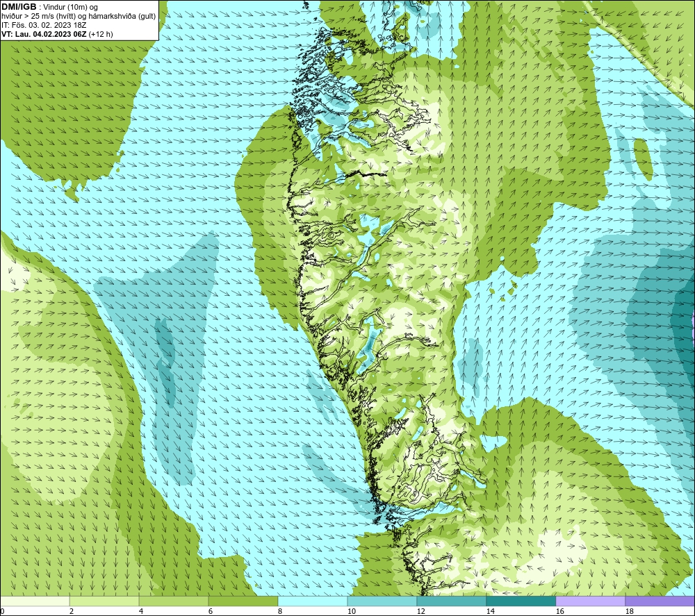Click the 6–8 m/s dark green legend swatch
Image resolution: width=695 pixels, height=616 pixels.
243,601
